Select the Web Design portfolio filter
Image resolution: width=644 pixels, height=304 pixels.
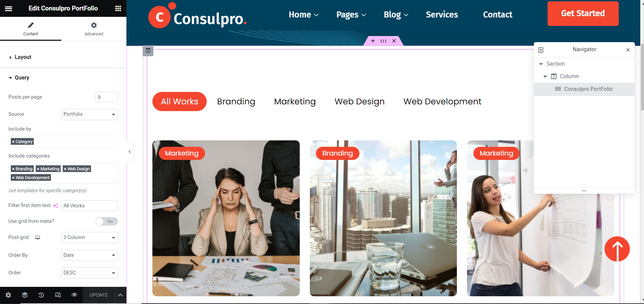point(359,101)
